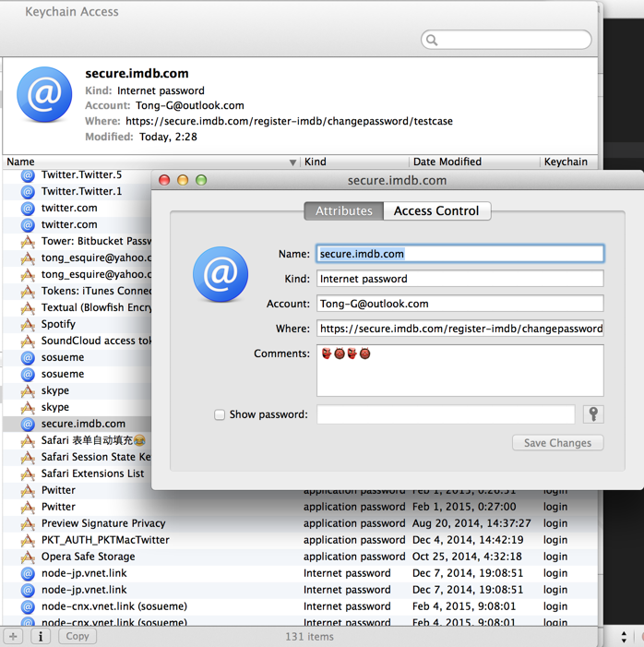This screenshot has height=647, width=644.
Task: Click the Comments text area
Action: click(460, 370)
